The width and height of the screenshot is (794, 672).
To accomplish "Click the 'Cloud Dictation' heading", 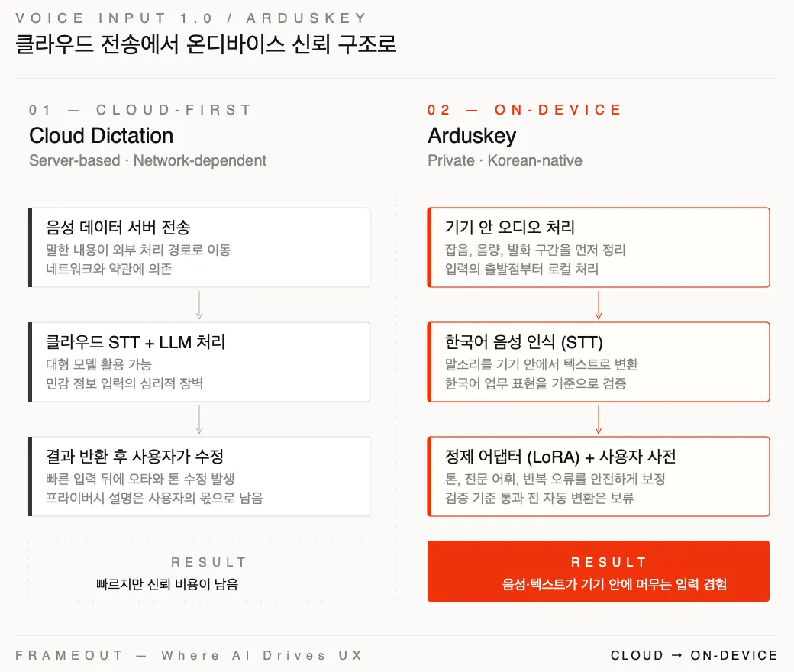I will click(102, 136).
